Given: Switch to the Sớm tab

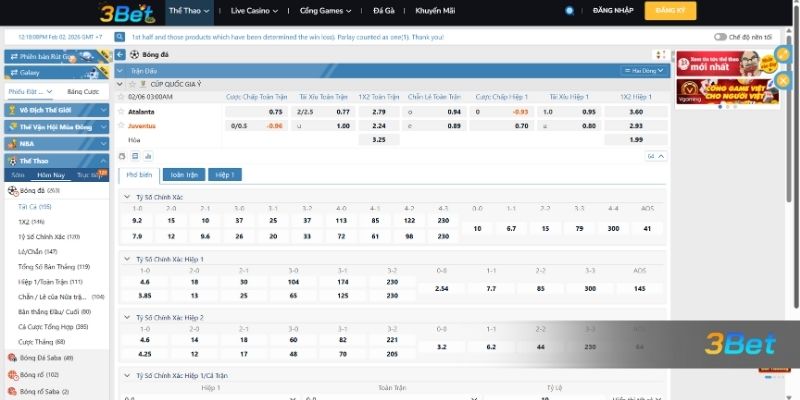Looking at the screenshot, I should coord(18,175).
